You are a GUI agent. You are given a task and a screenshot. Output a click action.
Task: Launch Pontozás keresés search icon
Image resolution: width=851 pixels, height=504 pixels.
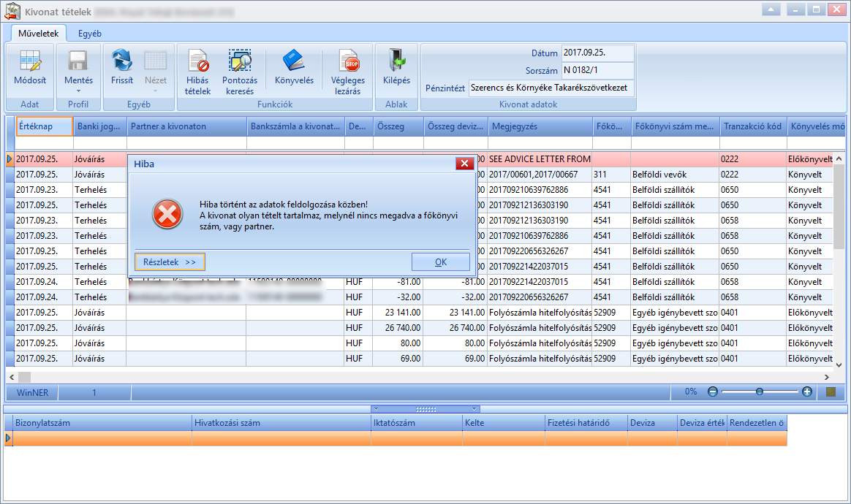click(x=239, y=61)
